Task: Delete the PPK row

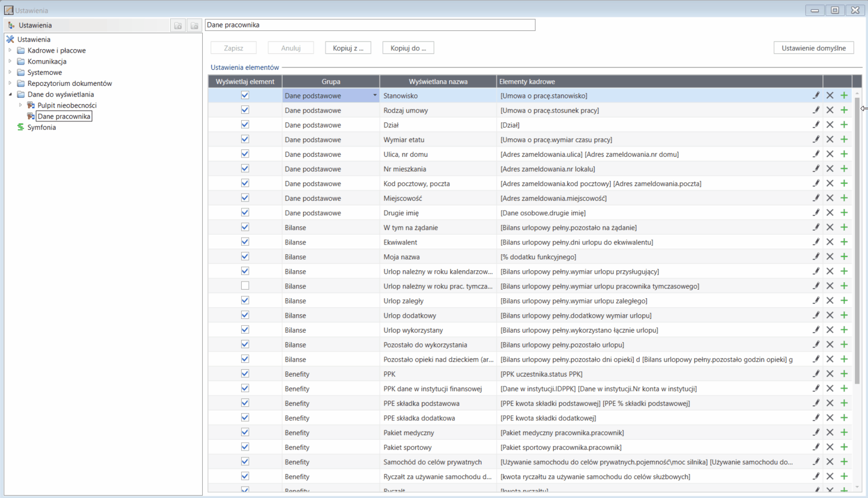Action: [x=830, y=374]
